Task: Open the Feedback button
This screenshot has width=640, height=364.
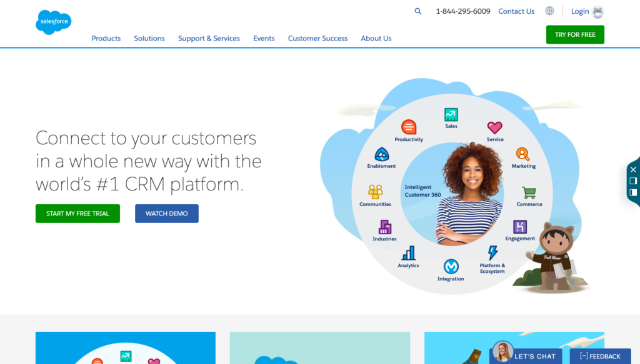Action: coord(601,357)
